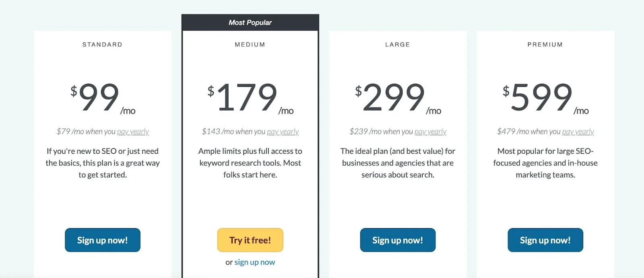
Task: Click Sign up now under the Premium plan
Action: coord(545,240)
